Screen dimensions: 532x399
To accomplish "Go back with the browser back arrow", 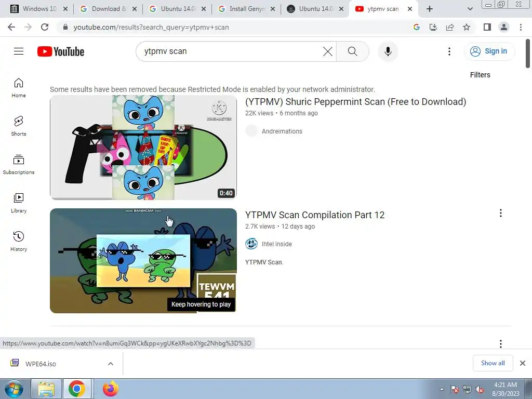I will 11,27.
